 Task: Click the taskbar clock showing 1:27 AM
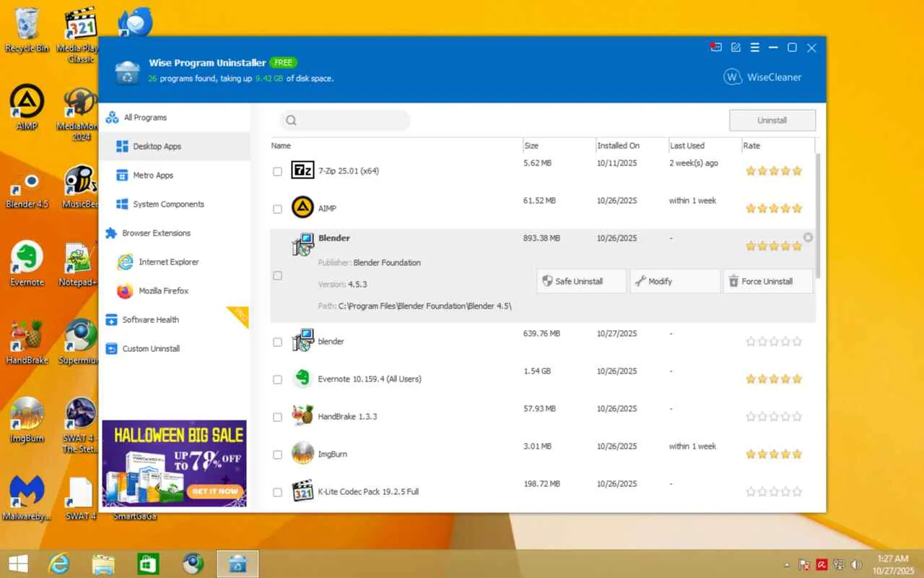(893, 564)
